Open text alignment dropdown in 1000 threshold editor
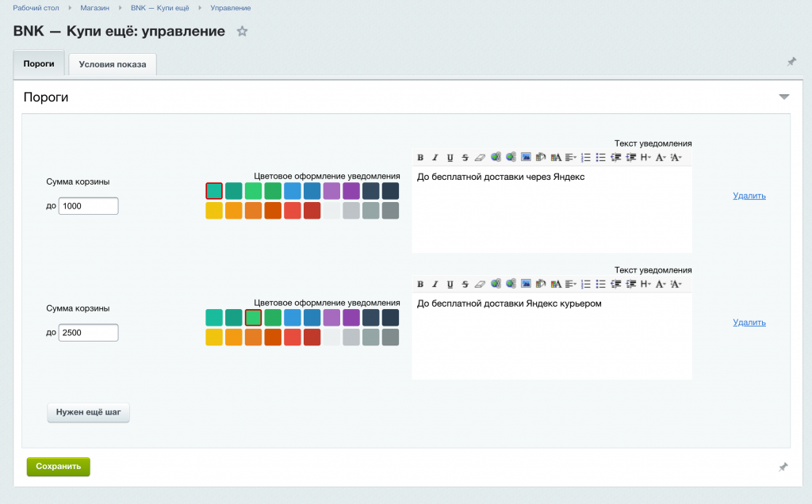812x504 pixels. coord(571,158)
